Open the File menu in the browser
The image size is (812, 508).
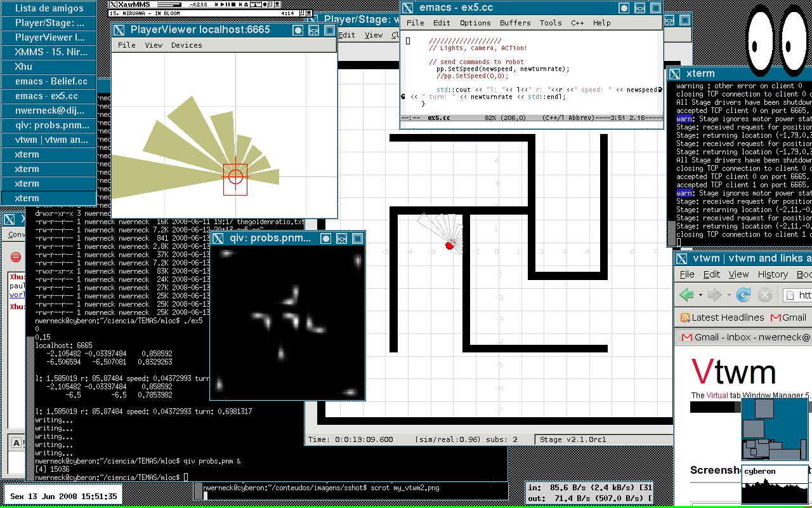(x=687, y=274)
